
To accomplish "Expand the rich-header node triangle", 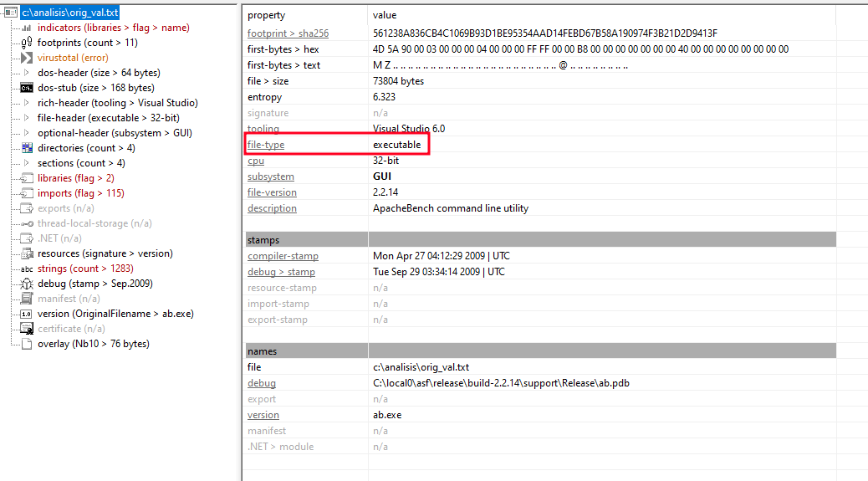I will point(26,103).
